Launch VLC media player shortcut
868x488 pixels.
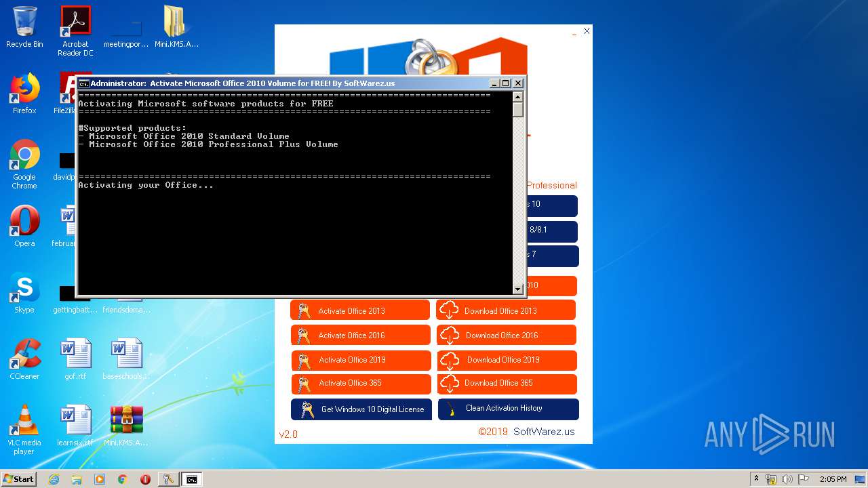pos(24,430)
